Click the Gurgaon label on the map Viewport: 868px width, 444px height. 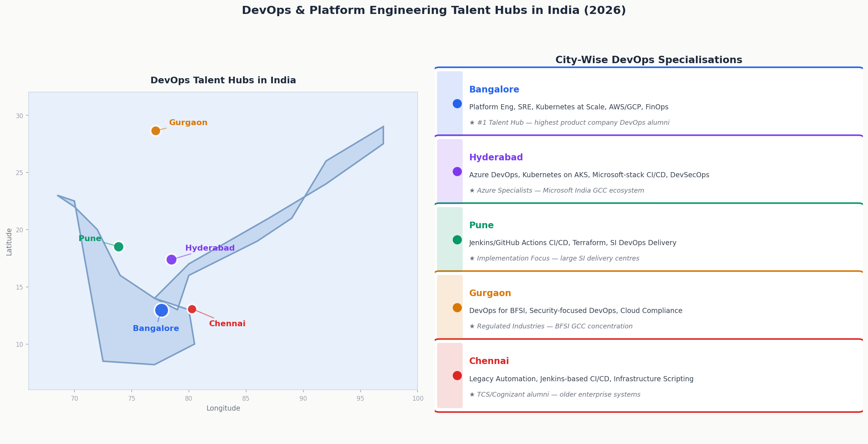click(188, 123)
